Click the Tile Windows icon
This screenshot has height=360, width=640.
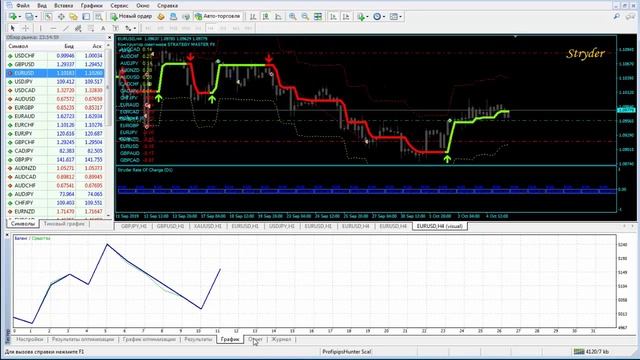click(x=318, y=17)
